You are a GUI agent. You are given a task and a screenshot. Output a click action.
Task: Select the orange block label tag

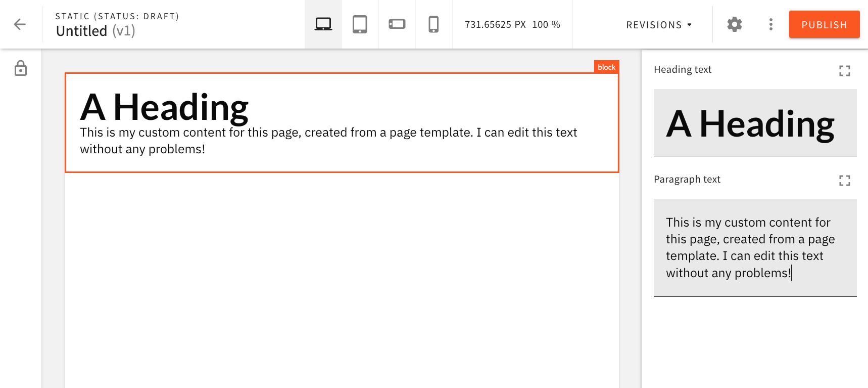606,67
